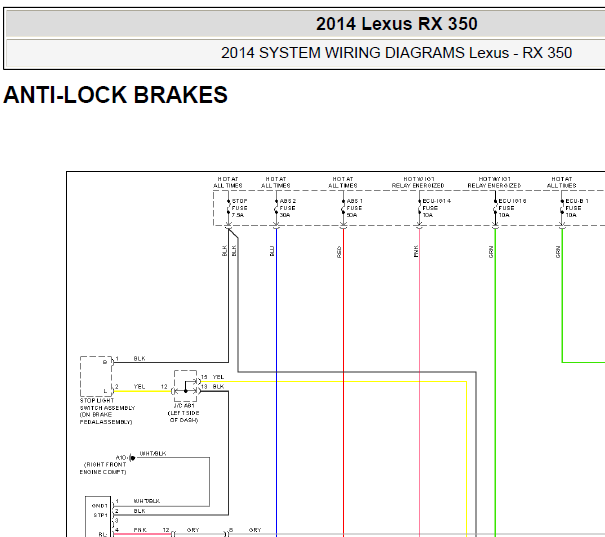Image resolution: width=605 pixels, height=537 pixels.
Task: Click the RL- terminal label
Action: tap(103, 534)
